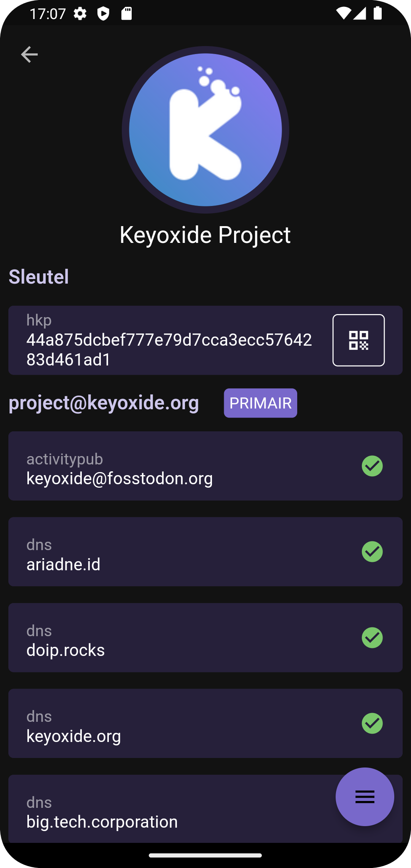The height and width of the screenshot is (868, 411).
Task: Tap verified checkmark for keyoxide@fosstodon.org
Action: 372,466
